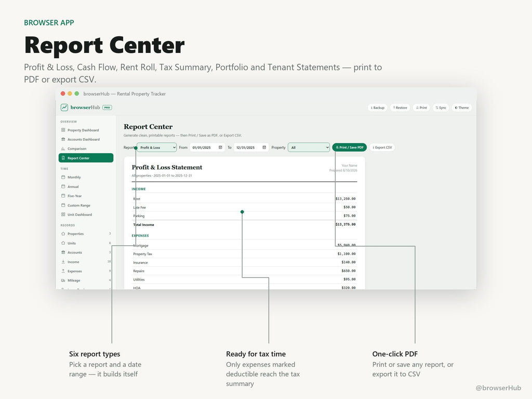Select the active Report Center item
This screenshot has width=532, height=399.
click(86, 158)
